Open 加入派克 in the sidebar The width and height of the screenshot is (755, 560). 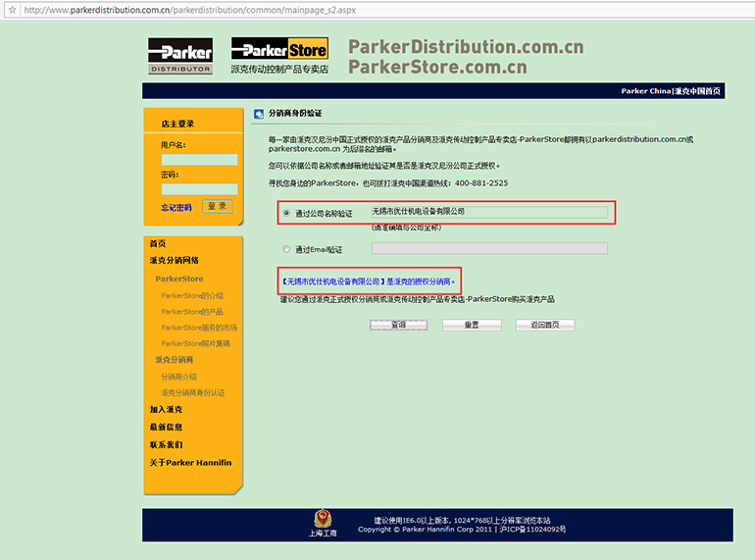pyautogui.click(x=166, y=409)
